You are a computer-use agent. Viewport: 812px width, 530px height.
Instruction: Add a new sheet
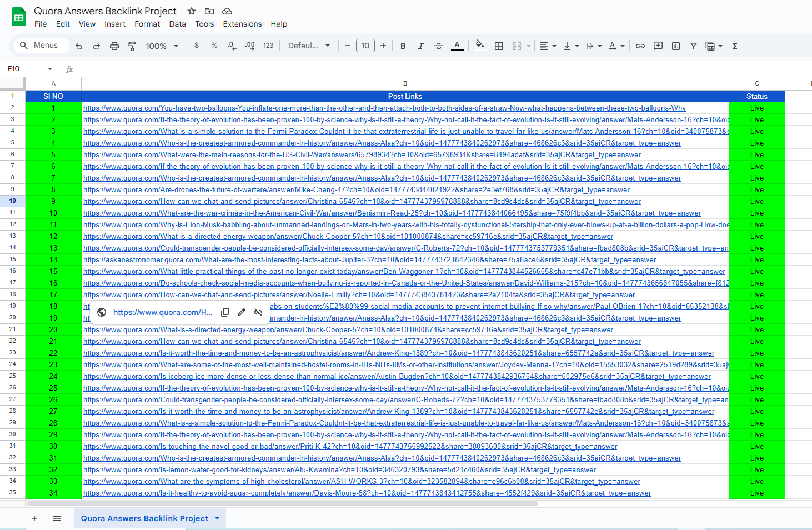click(34, 518)
